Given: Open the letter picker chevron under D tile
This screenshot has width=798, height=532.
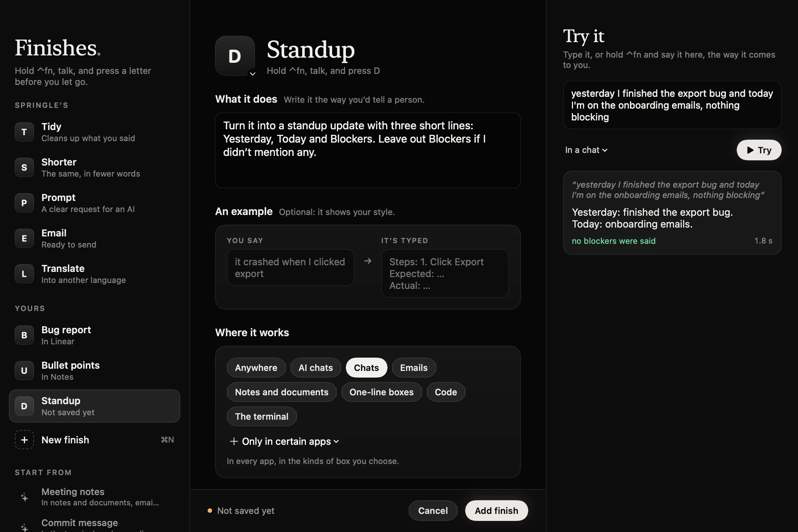Looking at the screenshot, I should [x=253, y=74].
